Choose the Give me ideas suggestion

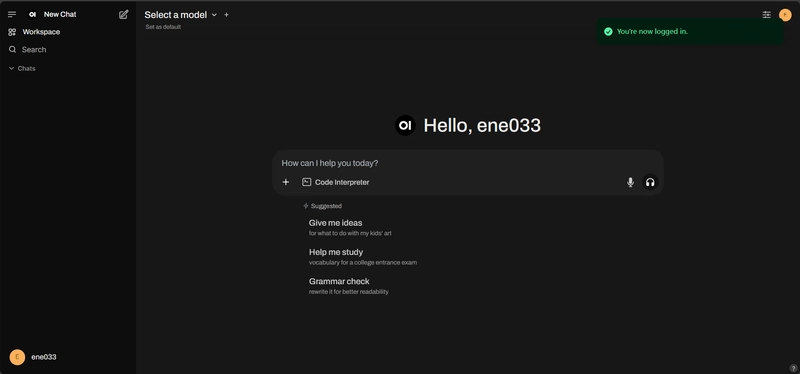(x=350, y=228)
